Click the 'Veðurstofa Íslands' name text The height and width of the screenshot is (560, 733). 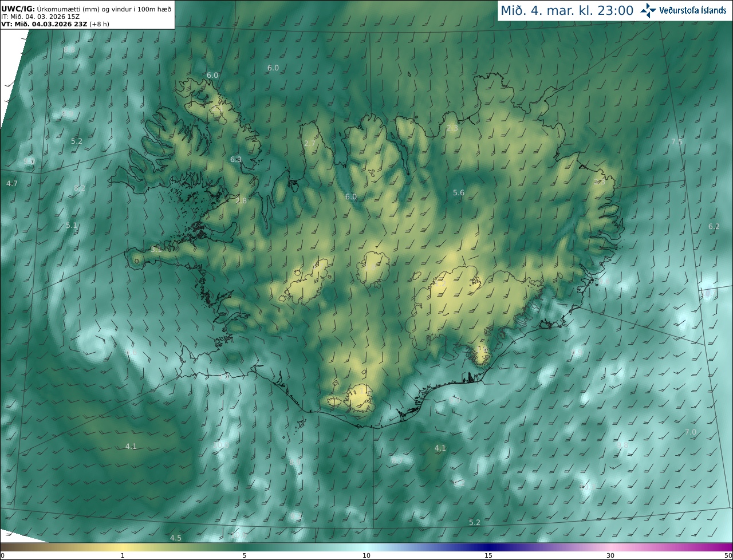[x=693, y=10]
